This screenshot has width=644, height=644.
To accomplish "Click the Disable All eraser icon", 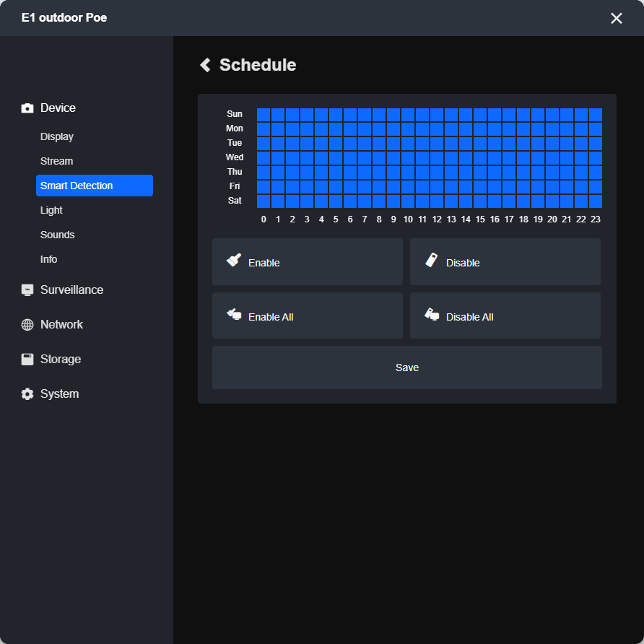I will click(x=432, y=314).
